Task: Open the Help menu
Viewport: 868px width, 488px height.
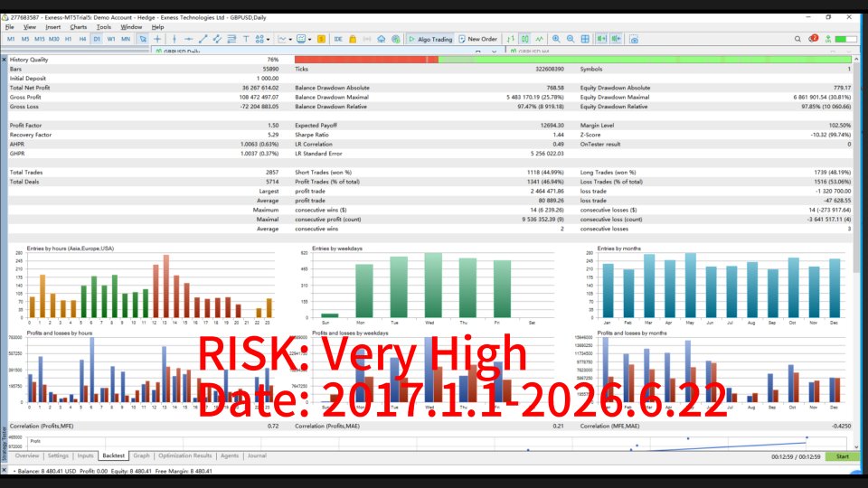Action: click(x=157, y=27)
